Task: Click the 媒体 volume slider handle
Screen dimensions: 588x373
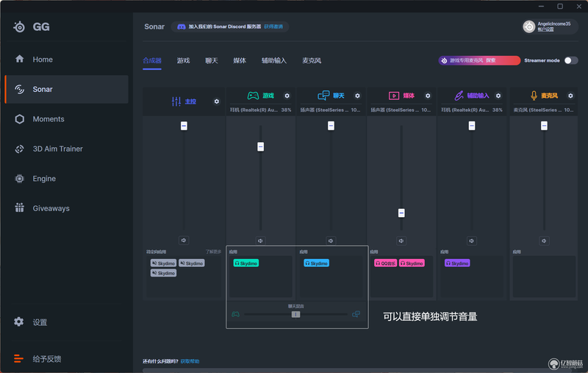Action: (401, 213)
